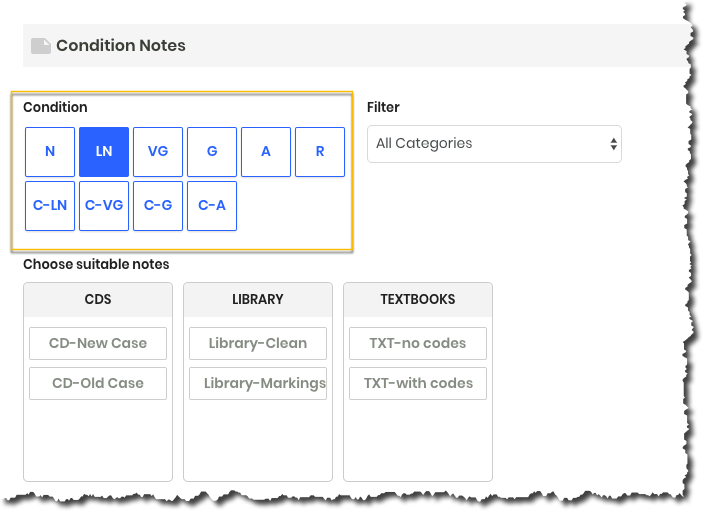Add the CD-New Case note
Screen dimensions: 704x512
tap(98, 343)
